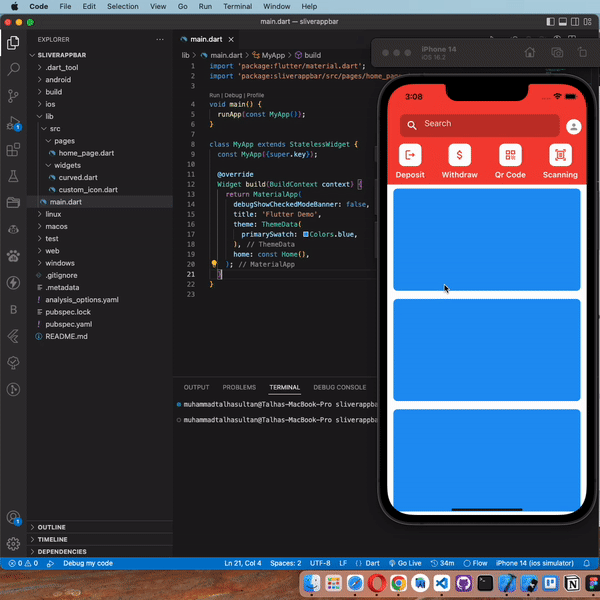Open the Search view in activity bar
The height and width of the screenshot is (600, 600).
13,69
